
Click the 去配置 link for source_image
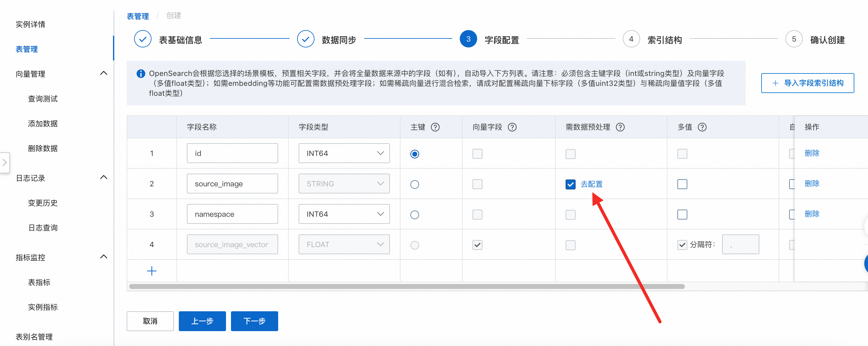591,184
